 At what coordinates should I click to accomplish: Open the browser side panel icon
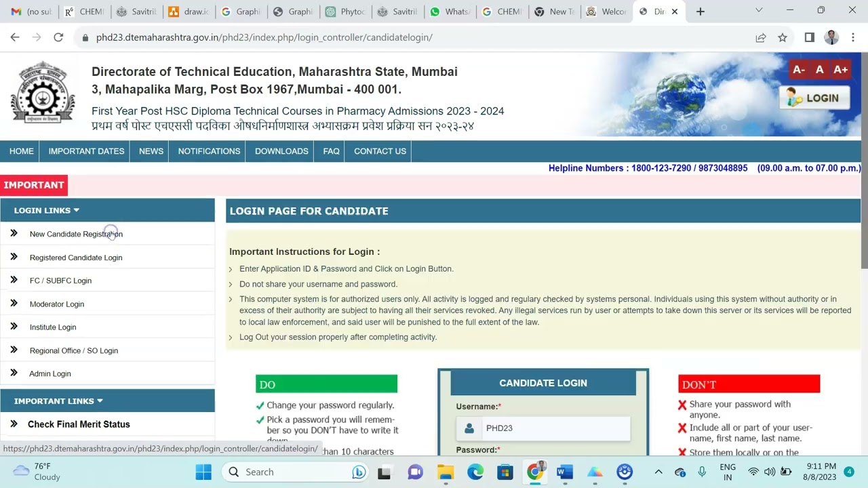point(809,37)
